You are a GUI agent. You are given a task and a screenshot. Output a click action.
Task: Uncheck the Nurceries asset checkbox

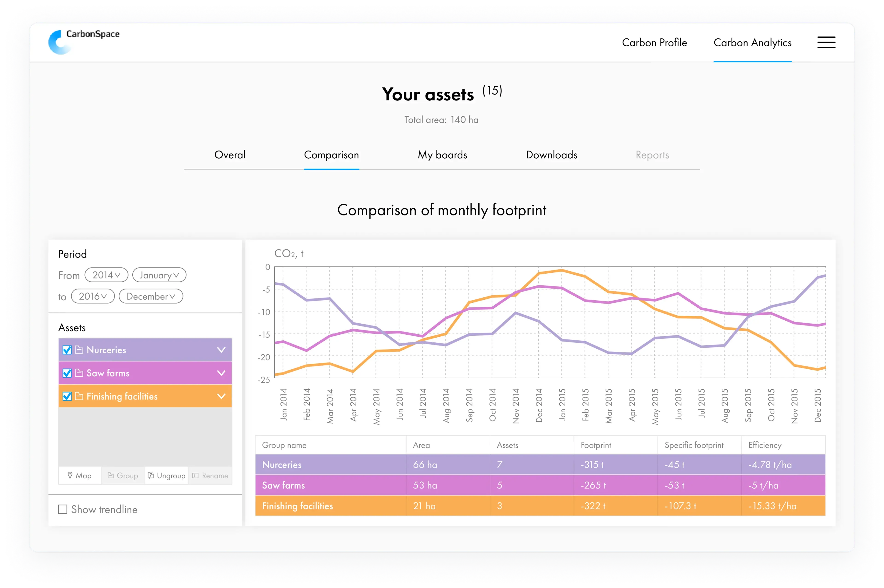[x=67, y=350]
